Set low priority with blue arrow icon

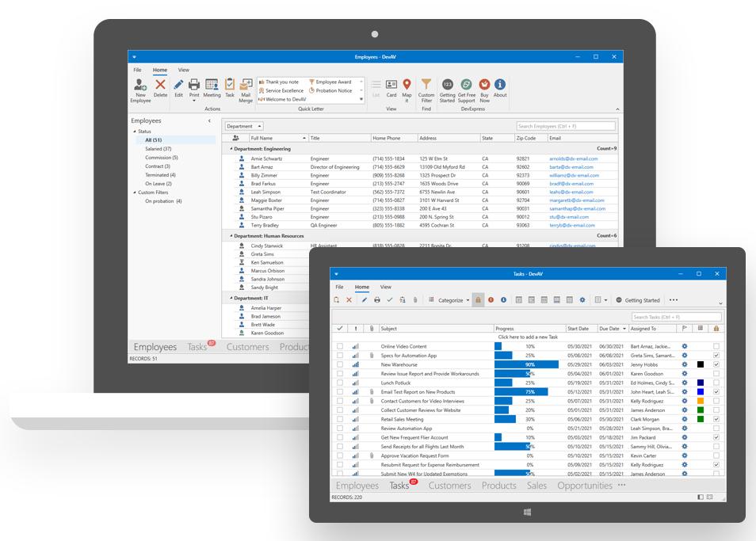pos(503,299)
